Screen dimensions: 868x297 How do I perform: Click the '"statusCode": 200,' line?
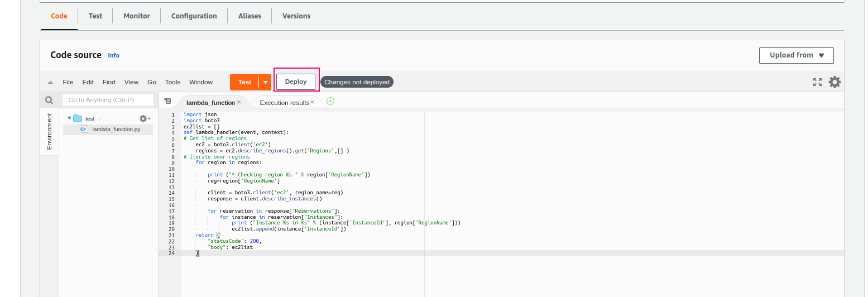(234, 241)
